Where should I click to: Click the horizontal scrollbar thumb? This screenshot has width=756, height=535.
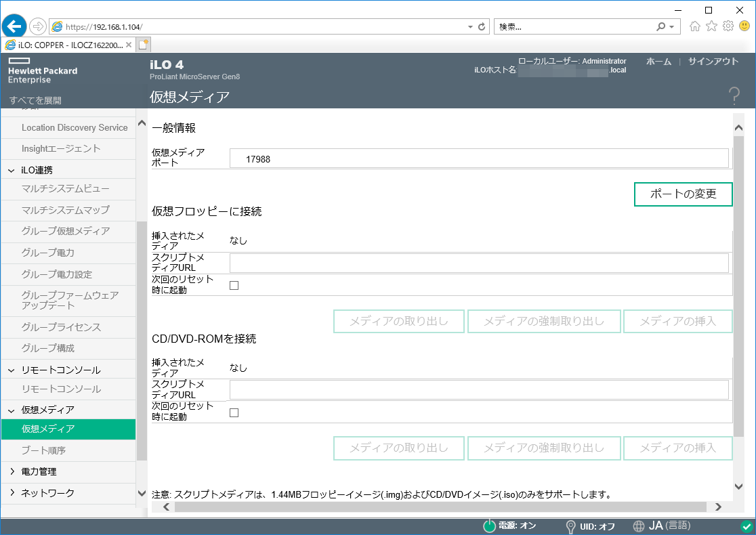click(x=441, y=507)
